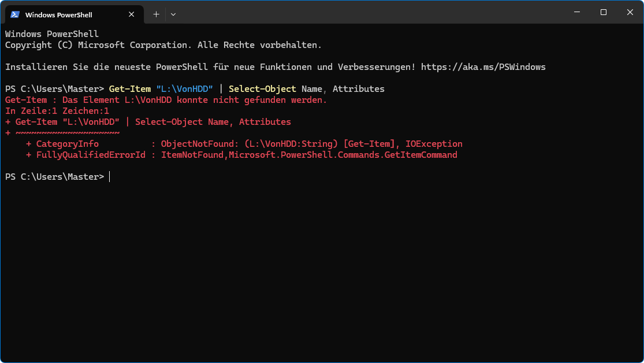Close the Windows PowerShell tab

132,14
